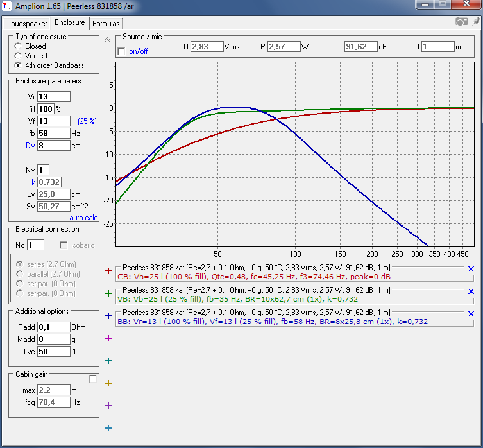
Task: Select the series (2,7 Ohm) connection
Action: coord(19,264)
